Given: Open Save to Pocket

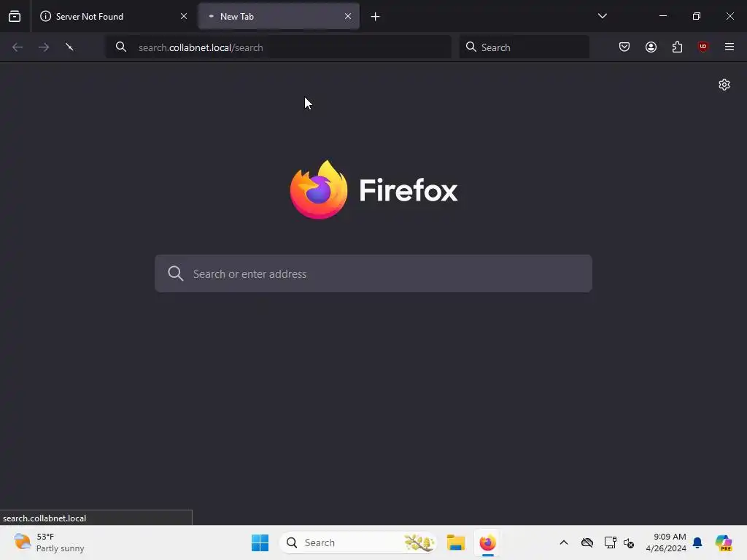Looking at the screenshot, I should pos(624,47).
